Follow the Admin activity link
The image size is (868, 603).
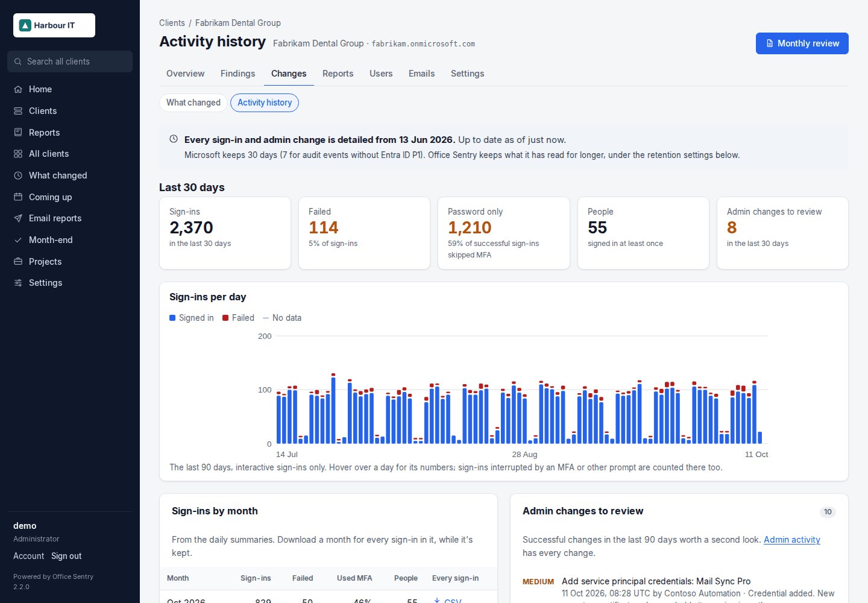tap(792, 540)
